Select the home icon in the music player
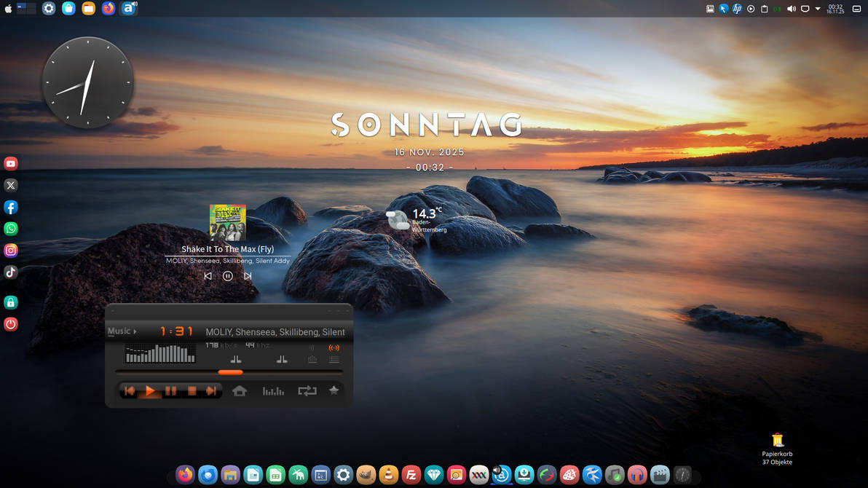Viewport: 868px width, 488px height. click(x=240, y=390)
